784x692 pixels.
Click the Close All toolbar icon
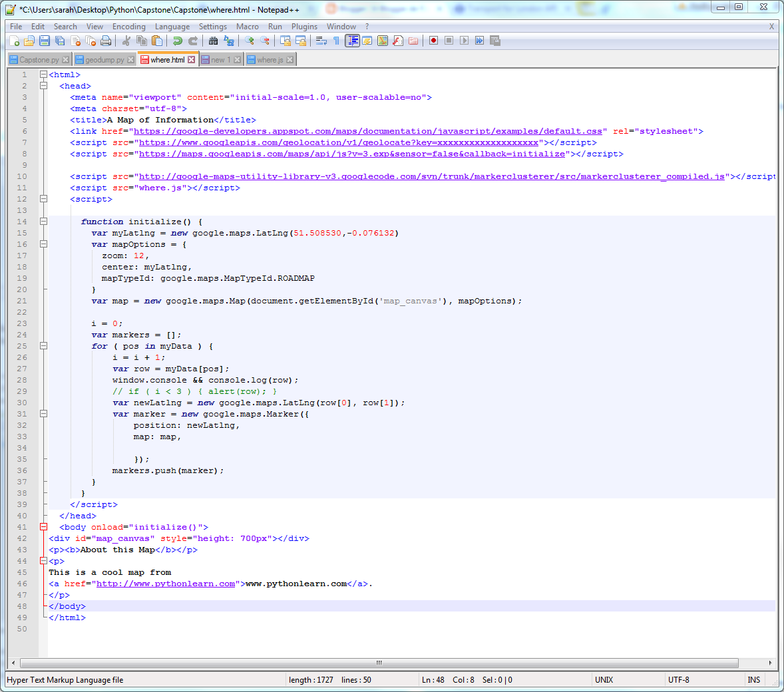tap(91, 41)
